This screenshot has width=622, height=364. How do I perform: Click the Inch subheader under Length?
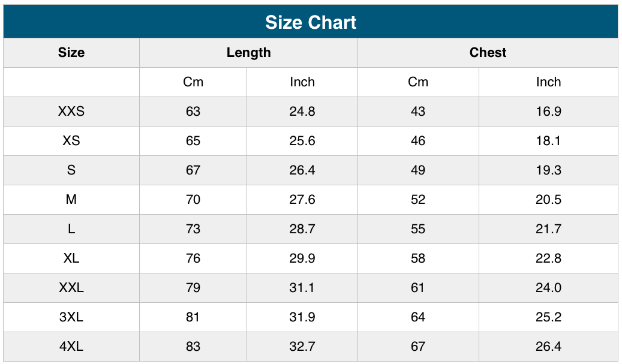[x=302, y=82]
